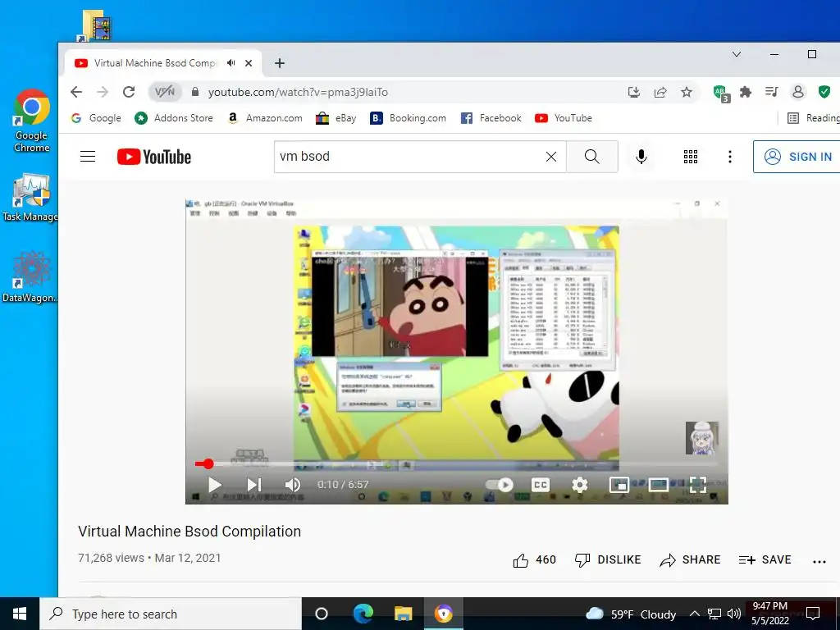Open YouTube settings three-dot menu

point(729,157)
